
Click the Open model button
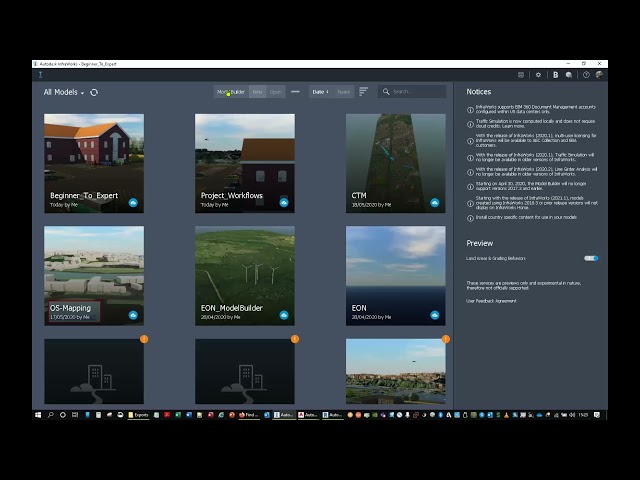coord(276,92)
